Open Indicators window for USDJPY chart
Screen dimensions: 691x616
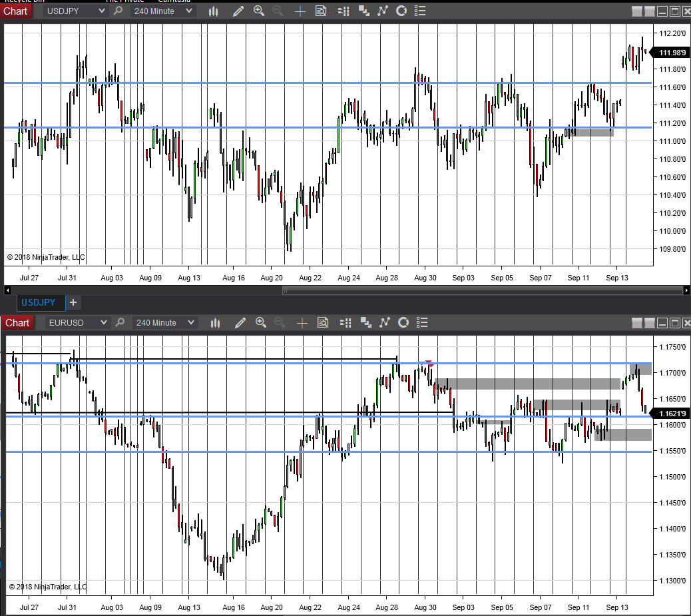pos(383,11)
